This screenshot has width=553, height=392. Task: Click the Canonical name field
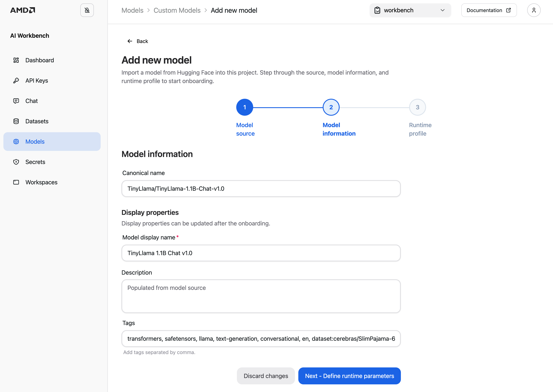click(x=261, y=189)
